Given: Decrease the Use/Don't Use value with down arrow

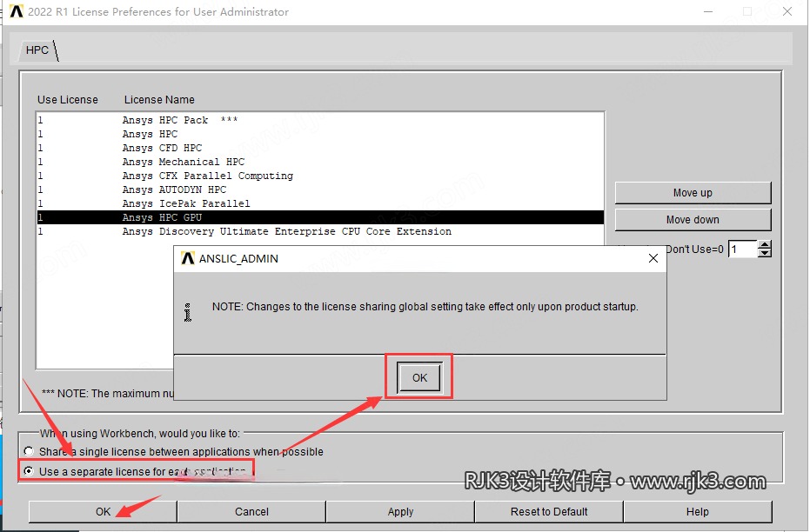Looking at the screenshot, I should click(765, 253).
